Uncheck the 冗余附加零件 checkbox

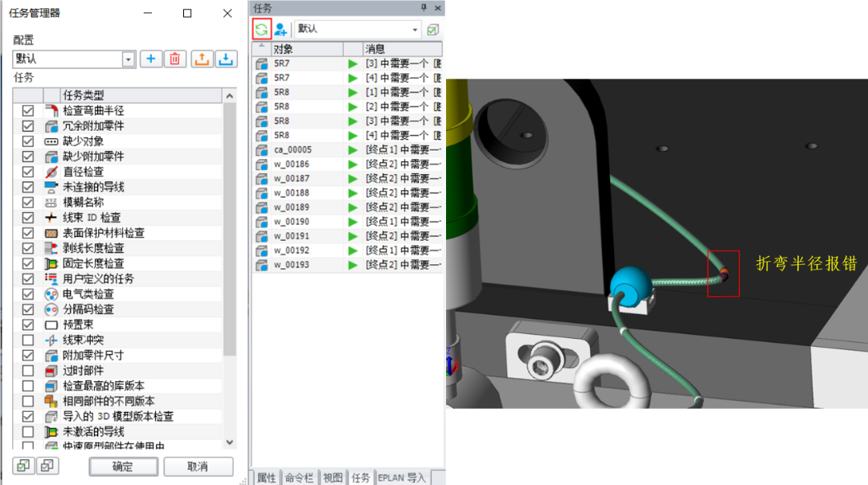coord(27,126)
